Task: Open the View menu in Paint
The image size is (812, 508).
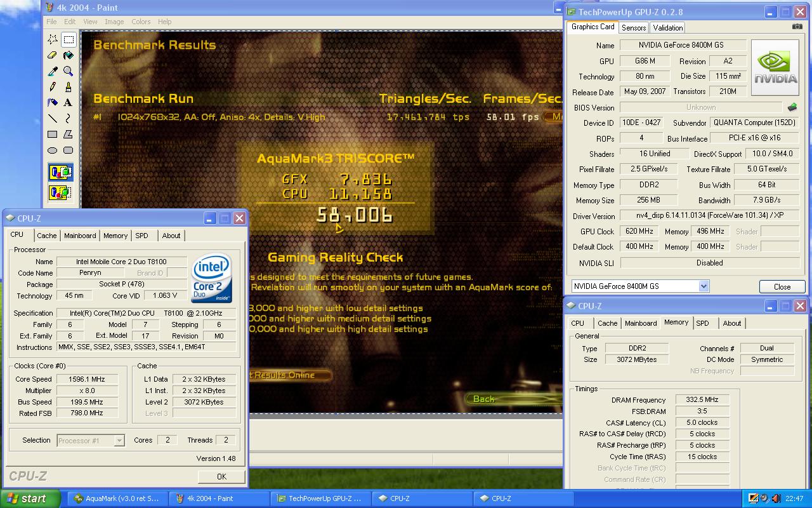Action: coord(90,22)
